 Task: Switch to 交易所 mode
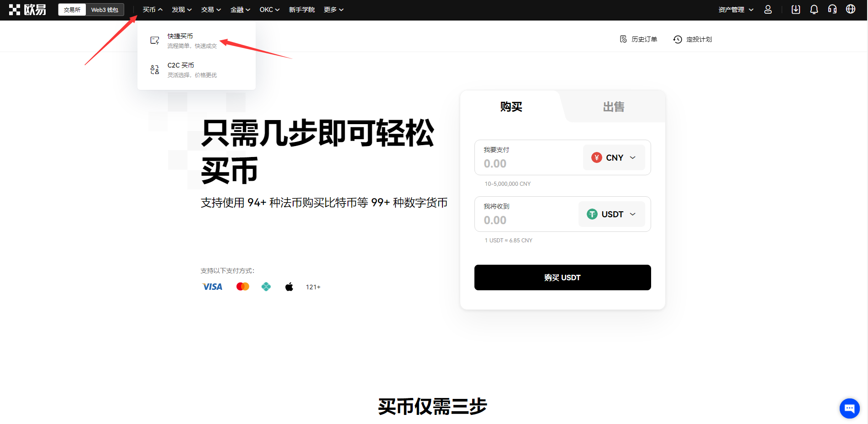72,10
